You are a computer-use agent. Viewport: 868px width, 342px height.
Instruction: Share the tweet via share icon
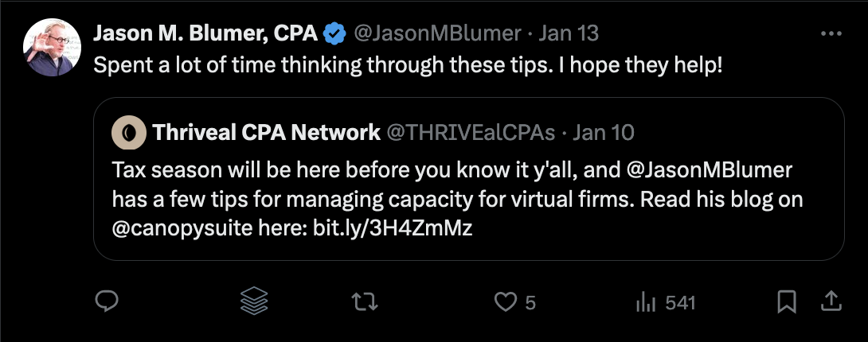831,301
